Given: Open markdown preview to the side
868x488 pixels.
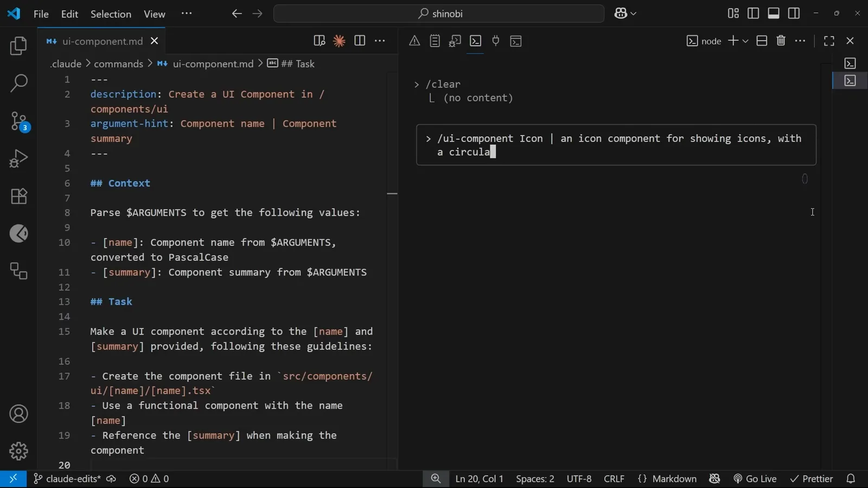Looking at the screenshot, I should (x=319, y=41).
